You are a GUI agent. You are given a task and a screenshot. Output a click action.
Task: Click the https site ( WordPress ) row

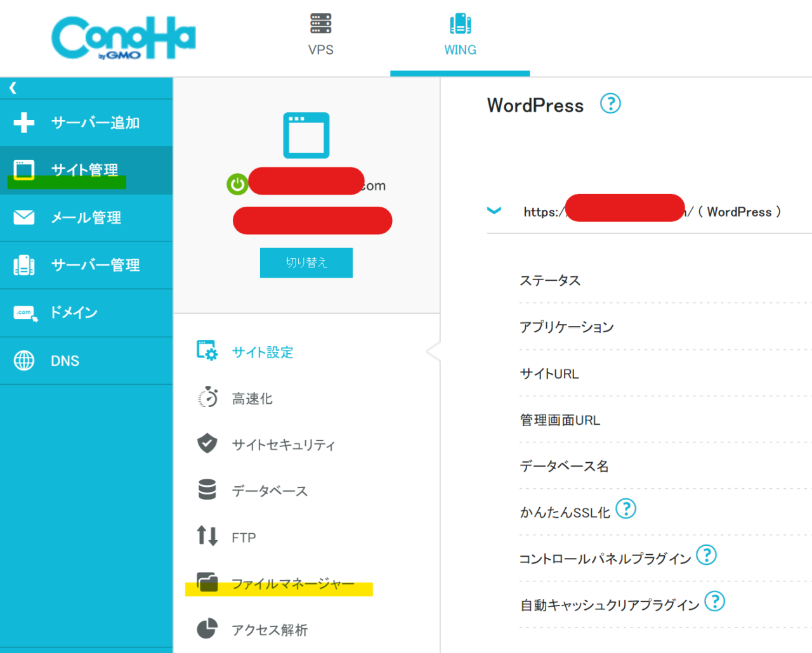650,212
